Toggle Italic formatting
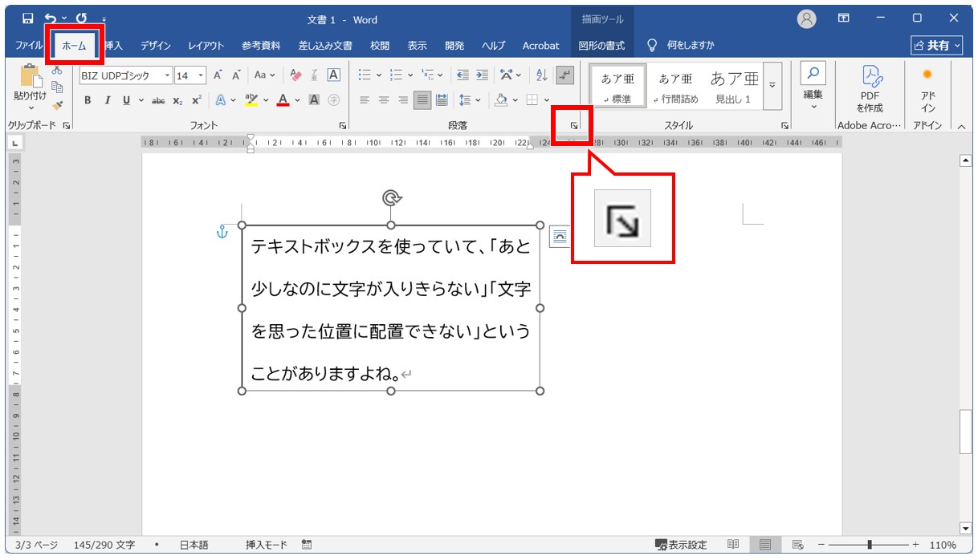This screenshot has width=978, height=560. pos(107,100)
